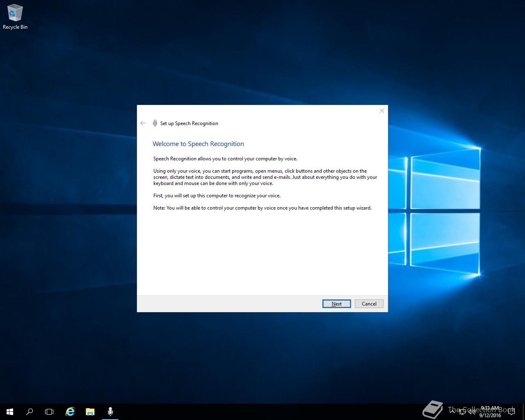Open Task View on the taskbar

(x=49, y=411)
